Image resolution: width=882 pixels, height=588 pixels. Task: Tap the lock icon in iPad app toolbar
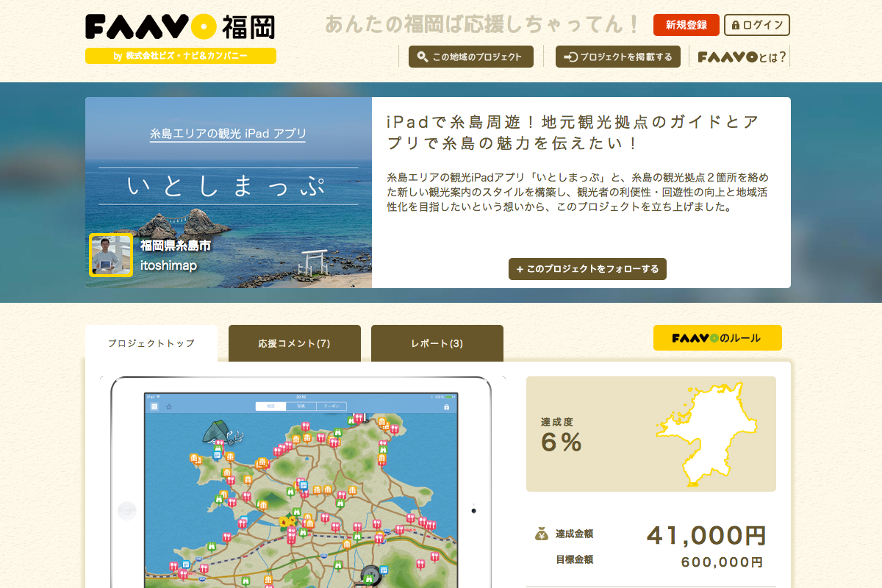click(446, 406)
